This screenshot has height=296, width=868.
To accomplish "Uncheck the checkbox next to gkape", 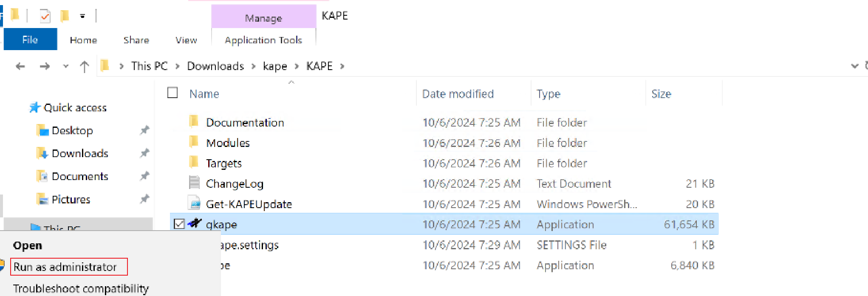I will point(180,224).
